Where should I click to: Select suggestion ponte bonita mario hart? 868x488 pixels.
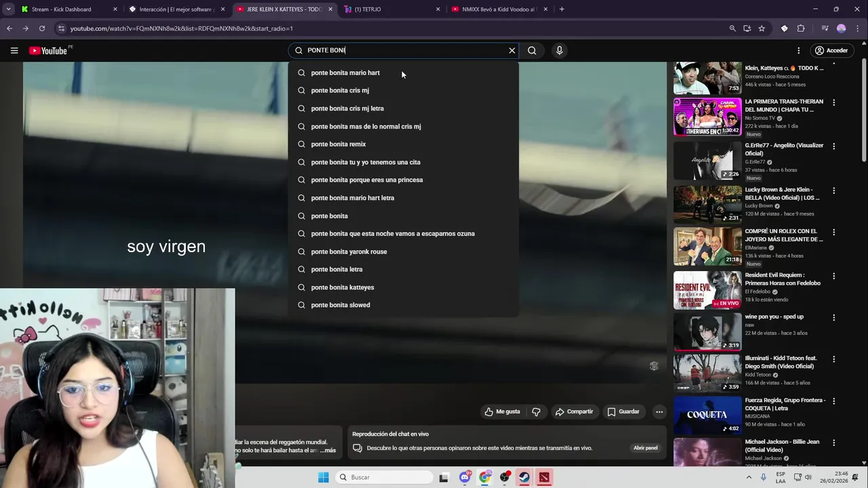[x=403, y=73]
